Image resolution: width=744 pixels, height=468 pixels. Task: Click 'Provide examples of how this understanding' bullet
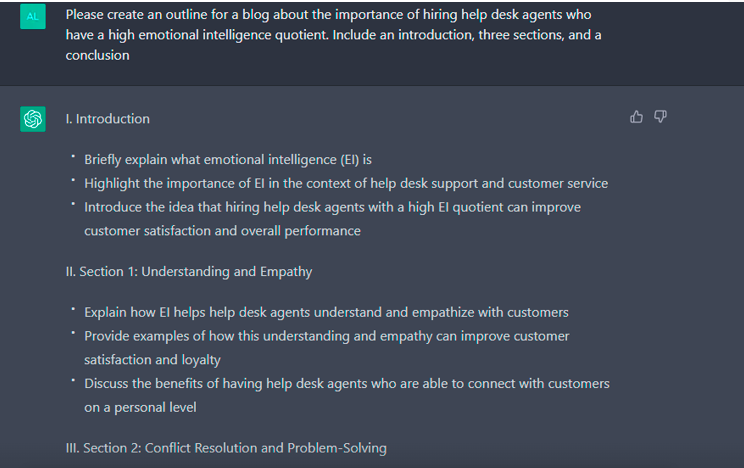(326, 348)
